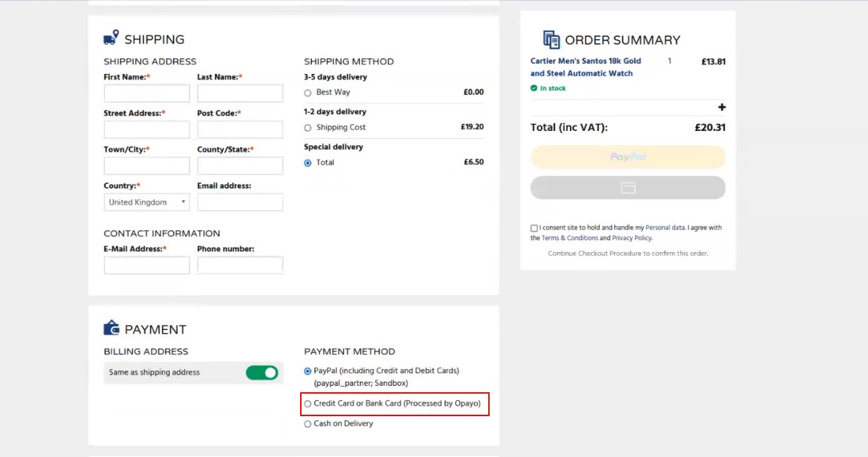This screenshot has height=457, width=868.
Task: Open the Cartier Men's Santos watch link
Action: [x=585, y=67]
